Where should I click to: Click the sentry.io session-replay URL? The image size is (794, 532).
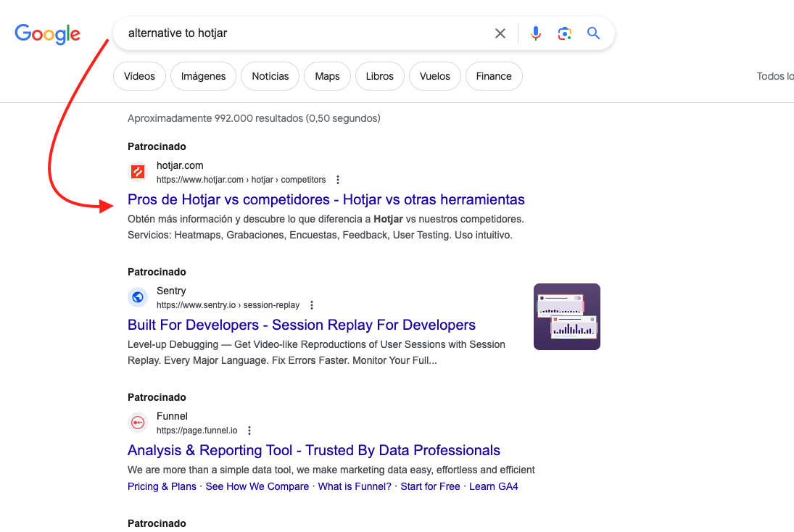228,305
